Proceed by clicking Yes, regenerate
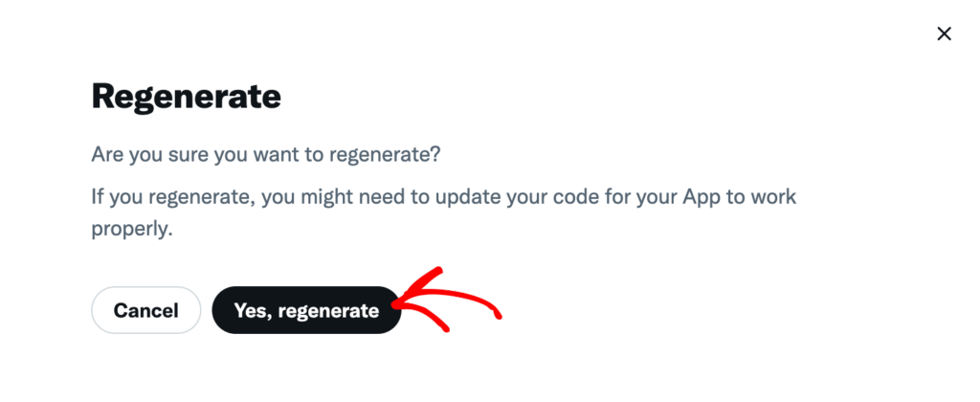Image resolution: width=980 pixels, height=402 pixels. (x=306, y=310)
